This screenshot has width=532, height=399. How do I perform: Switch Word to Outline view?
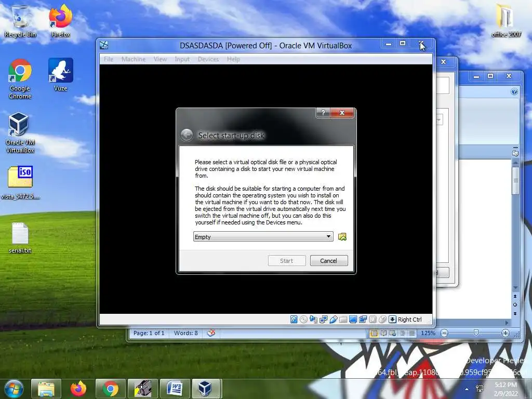point(402,333)
